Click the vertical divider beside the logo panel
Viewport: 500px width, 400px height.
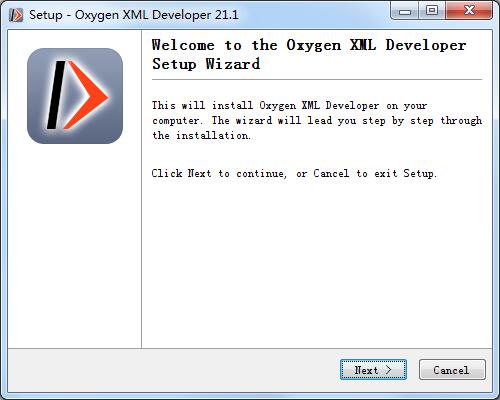141,189
